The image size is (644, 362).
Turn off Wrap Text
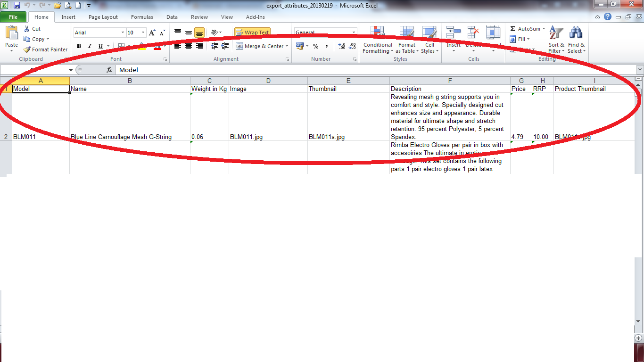(252, 33)
